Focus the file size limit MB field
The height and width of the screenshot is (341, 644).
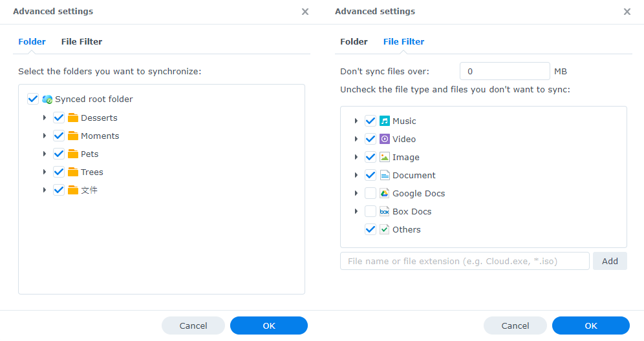(x=504, y=72)
